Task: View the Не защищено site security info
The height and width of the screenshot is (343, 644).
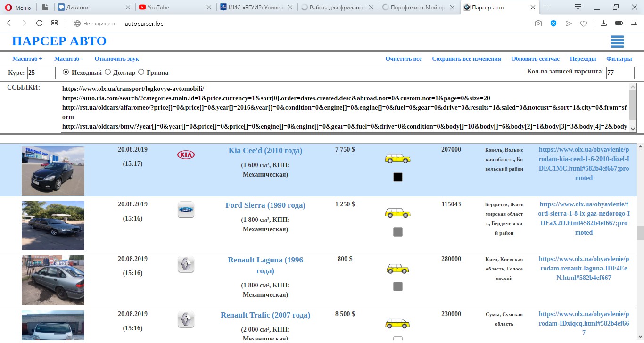Action: point(95,24)
